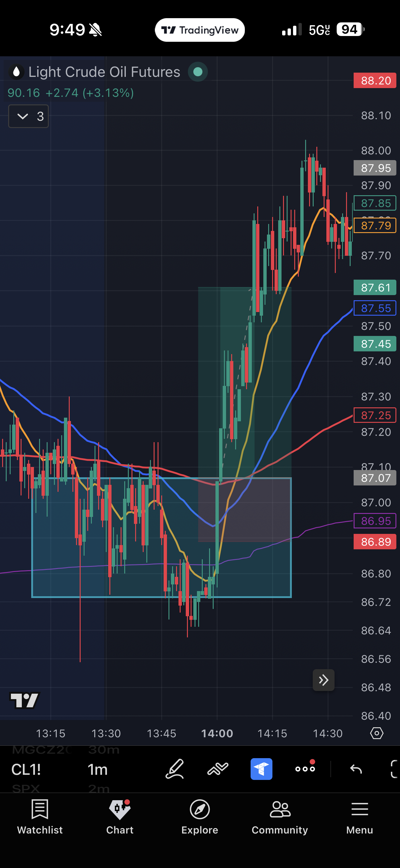Open the indicators icon in toolbar
The image size is (400, 868).
(218, 769)
